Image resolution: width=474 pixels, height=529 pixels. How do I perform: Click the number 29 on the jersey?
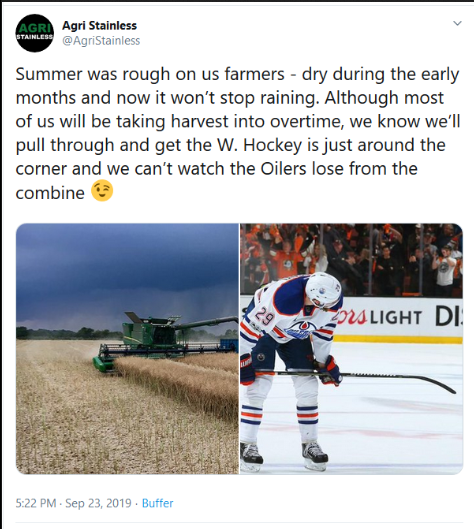pos(264,316)
